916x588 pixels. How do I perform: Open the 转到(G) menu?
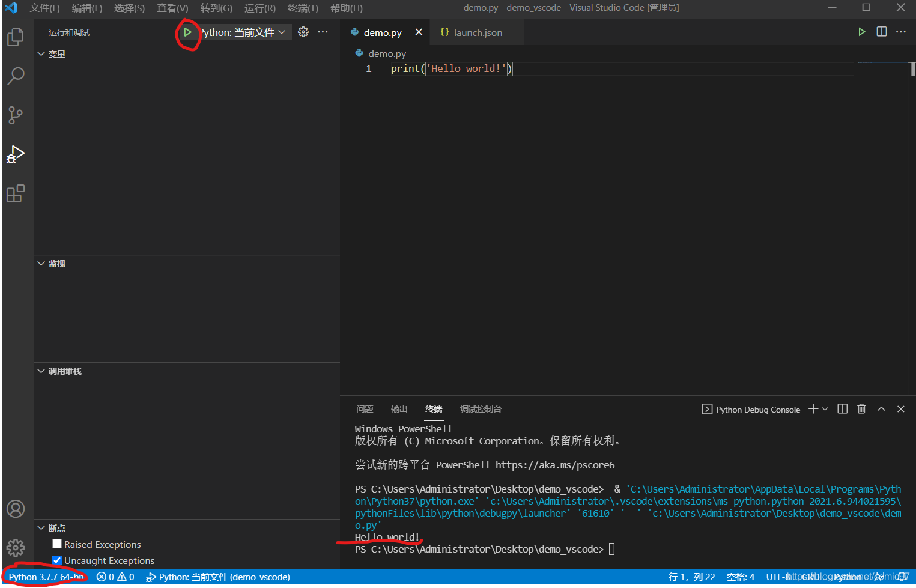[216, 8]
